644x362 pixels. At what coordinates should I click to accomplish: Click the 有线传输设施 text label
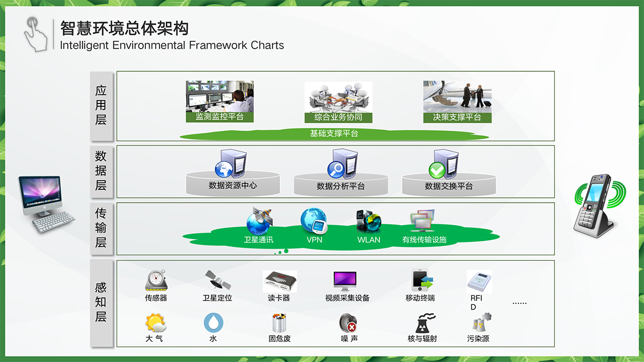[424, 240]
